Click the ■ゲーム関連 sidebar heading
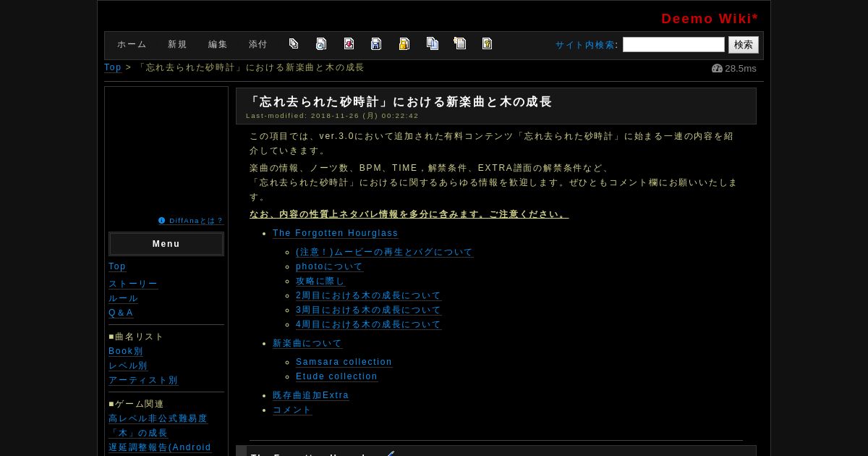The image size is (868, 456). pos(136,404)
